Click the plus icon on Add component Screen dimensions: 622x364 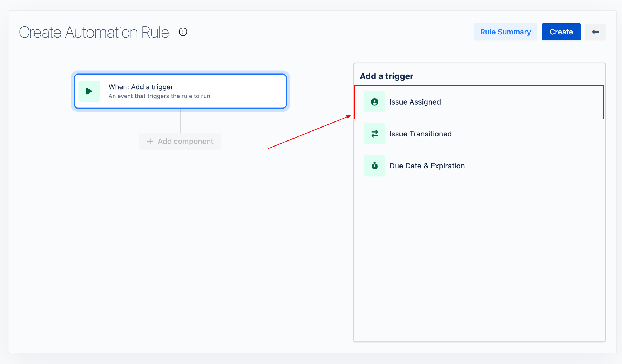[x=150, y=142]
